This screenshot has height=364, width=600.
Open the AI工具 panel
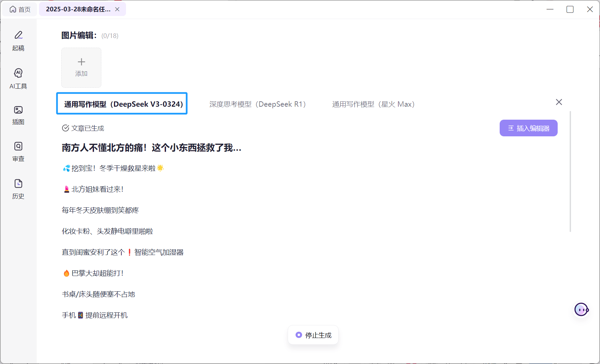pos(18,79)
